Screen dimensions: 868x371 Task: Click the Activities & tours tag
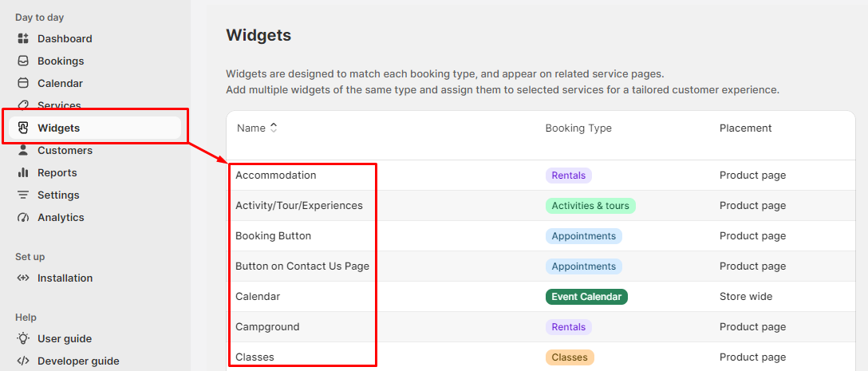(x=590, y=206)
